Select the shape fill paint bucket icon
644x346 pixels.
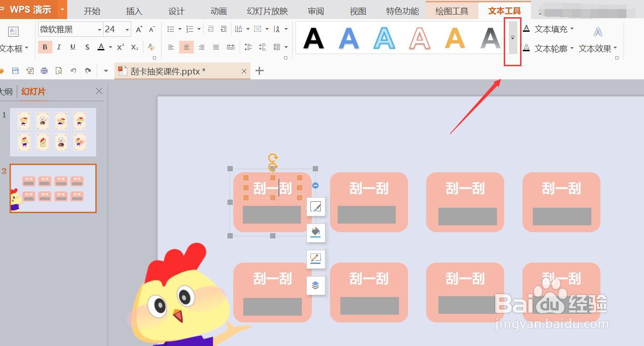pyautogui.click(x=316, y=233)
